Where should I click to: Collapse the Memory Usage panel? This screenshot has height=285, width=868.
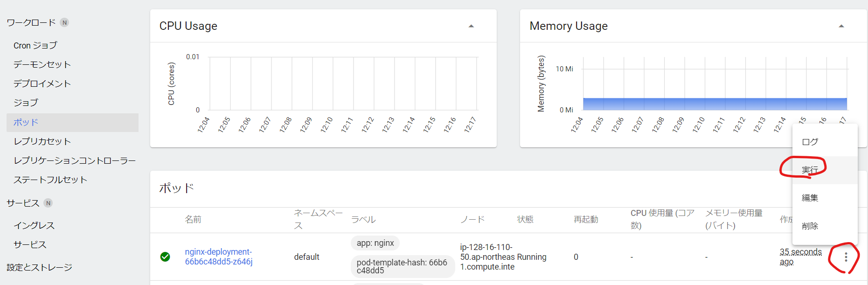pyautogui.click(x=841, y=26)
